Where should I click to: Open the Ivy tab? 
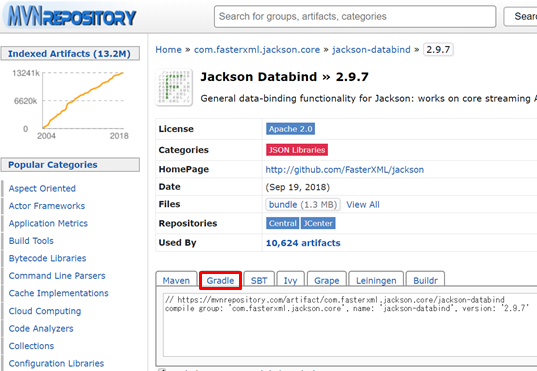(x=290, y=281)
